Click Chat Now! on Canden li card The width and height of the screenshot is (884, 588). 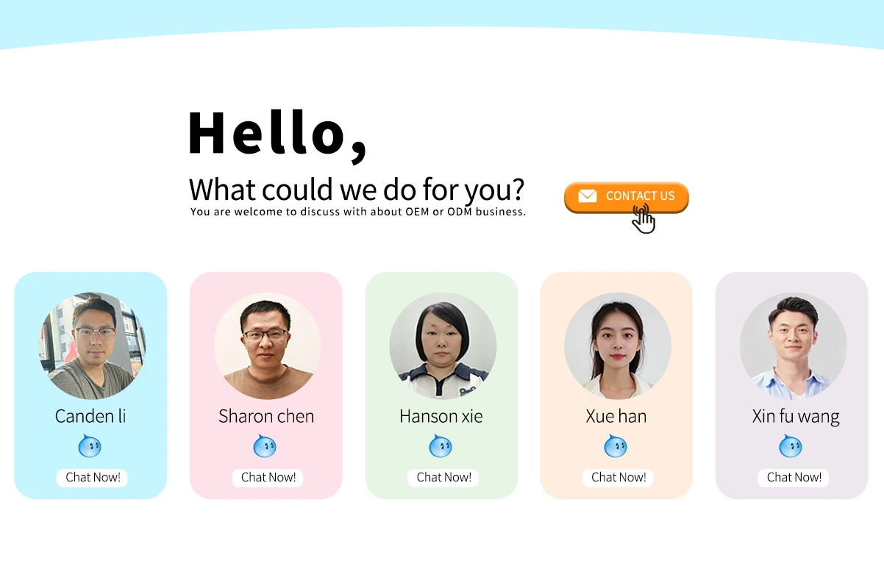coord(93,477)
